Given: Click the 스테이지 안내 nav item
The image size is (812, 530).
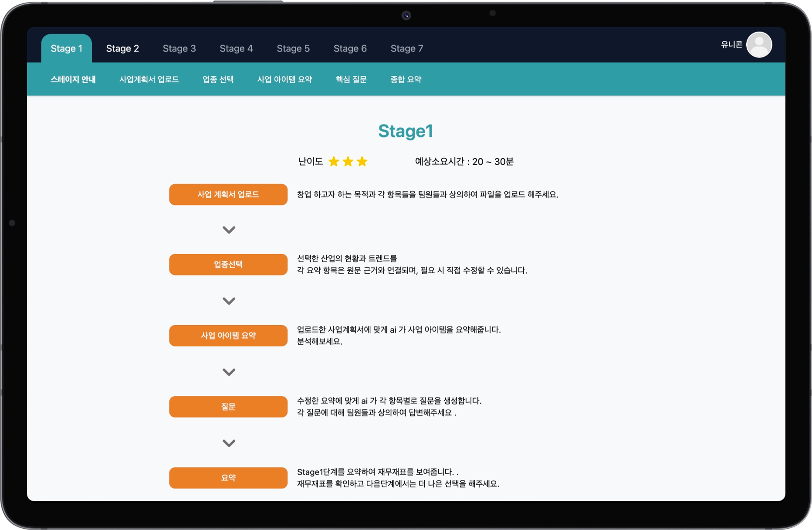Looking at the screenshot, I should (x=73, y=79).
